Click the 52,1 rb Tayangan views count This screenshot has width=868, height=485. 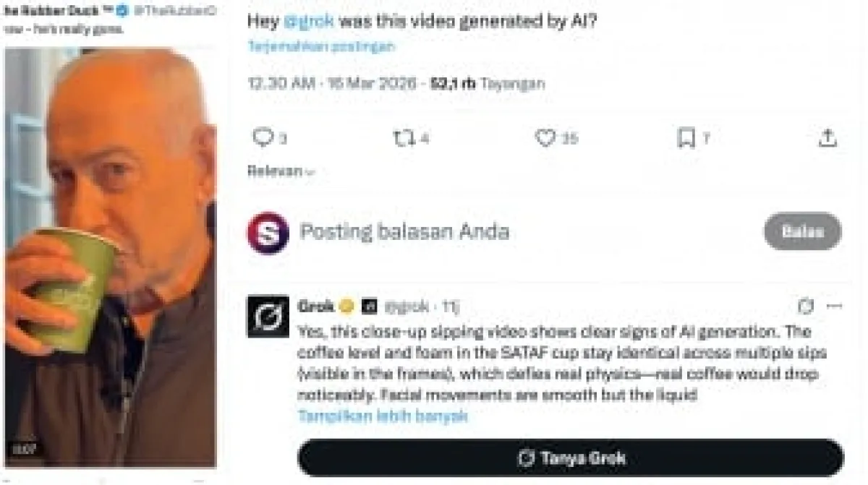(488, 83)
